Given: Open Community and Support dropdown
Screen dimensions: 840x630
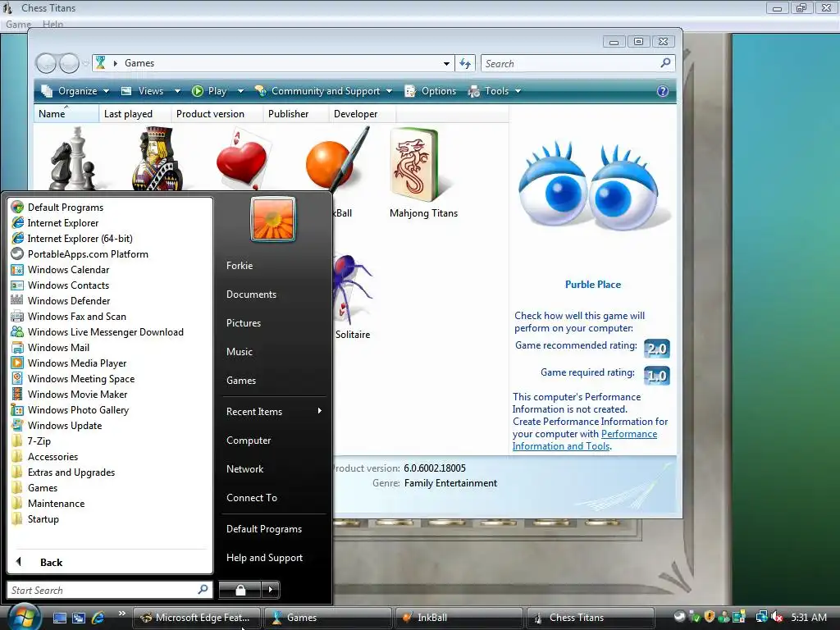Looking at the screenshot, I should coord(323,91).
